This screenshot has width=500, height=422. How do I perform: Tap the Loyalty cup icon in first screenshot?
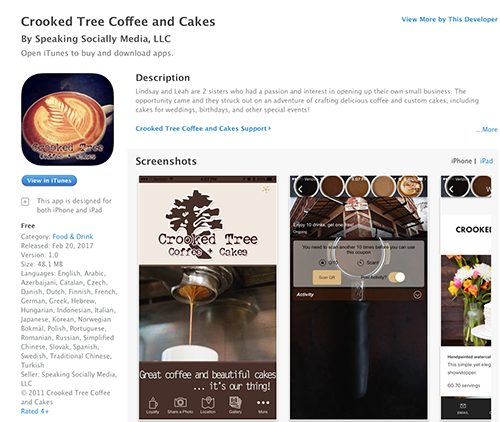pyautogui.click(x=153, y=405)
